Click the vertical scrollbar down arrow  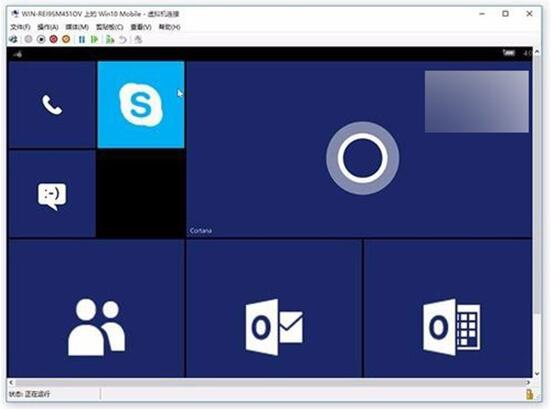pyautogui.click(x=537, y=374)
